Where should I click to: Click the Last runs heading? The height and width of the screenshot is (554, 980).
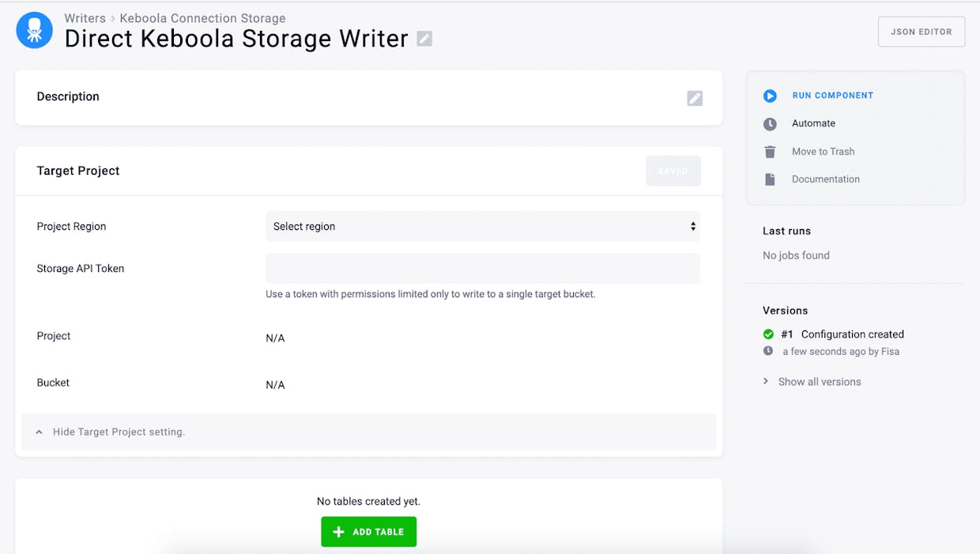click(786, 231)
